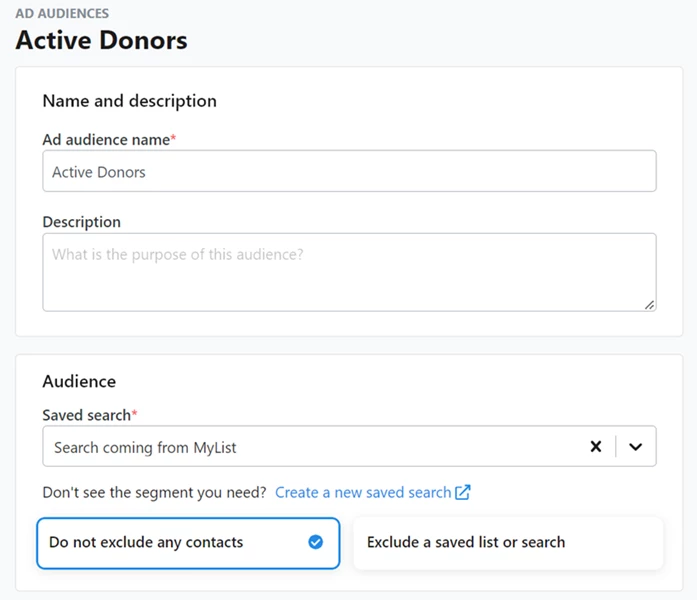Screen dimensions: 697x600
Task: Expand the Saved search dropdown arrow
Action: point(636,447)
